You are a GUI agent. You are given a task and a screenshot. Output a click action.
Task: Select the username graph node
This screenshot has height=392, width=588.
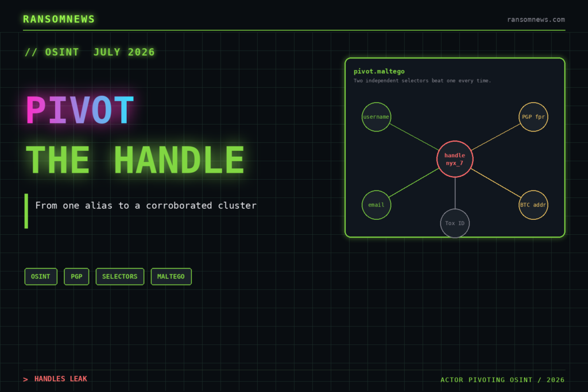377,117
